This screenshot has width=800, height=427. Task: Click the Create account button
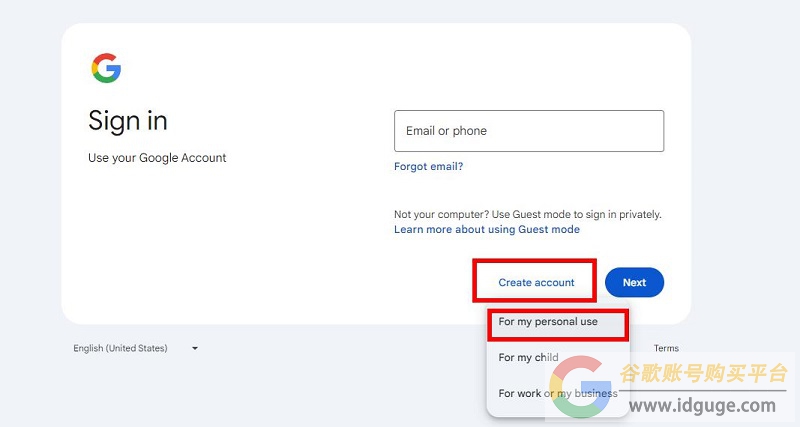point(536,283)
